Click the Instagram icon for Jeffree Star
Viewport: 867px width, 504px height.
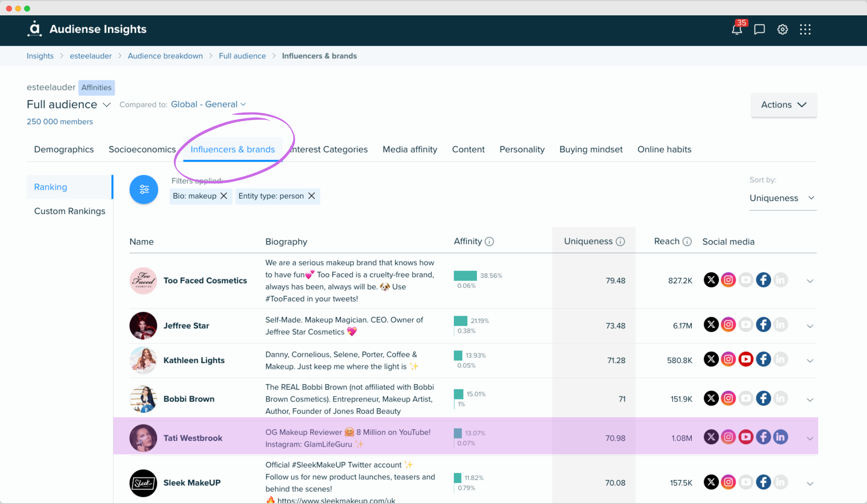coord(728,325)
